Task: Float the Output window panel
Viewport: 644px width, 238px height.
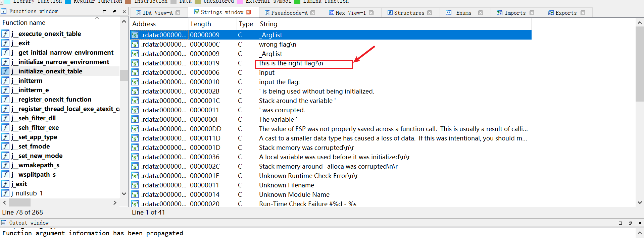Action: [x=630, y=223]
